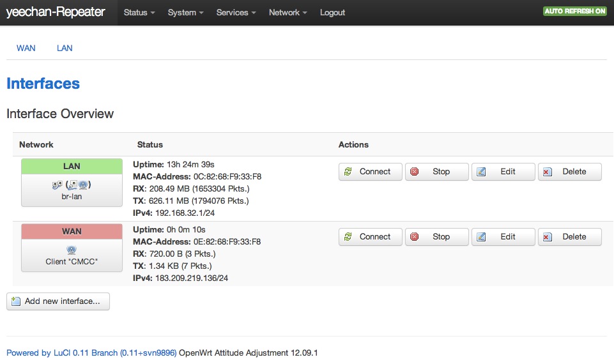Screen dimensions: 614x364
Task: Switch to the LAN tab
Action: click(65, 48)
